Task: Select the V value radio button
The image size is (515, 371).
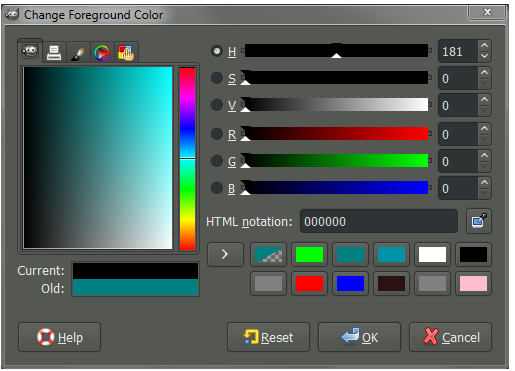Action: pyautogui.click(x=217, y=105)
